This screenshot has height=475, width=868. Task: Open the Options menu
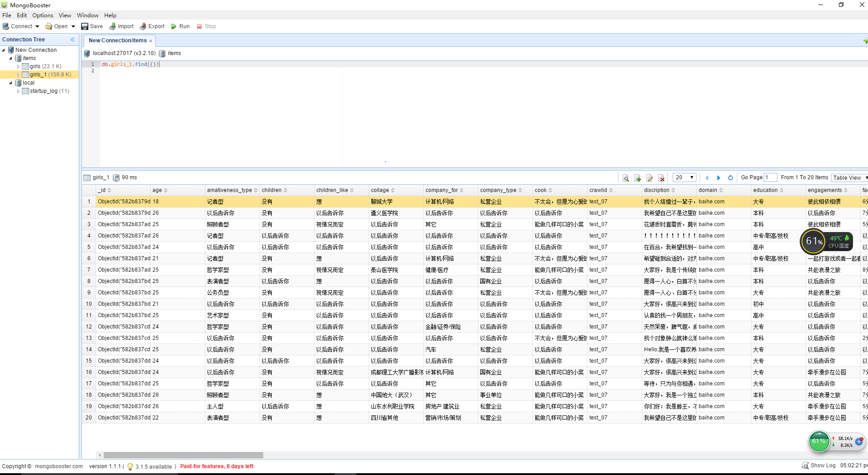tap(42, 15)
